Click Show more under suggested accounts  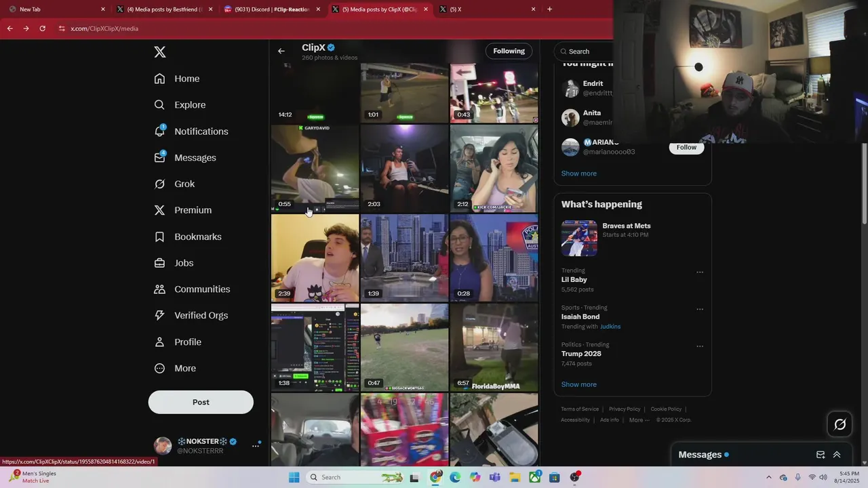(578, 174)
